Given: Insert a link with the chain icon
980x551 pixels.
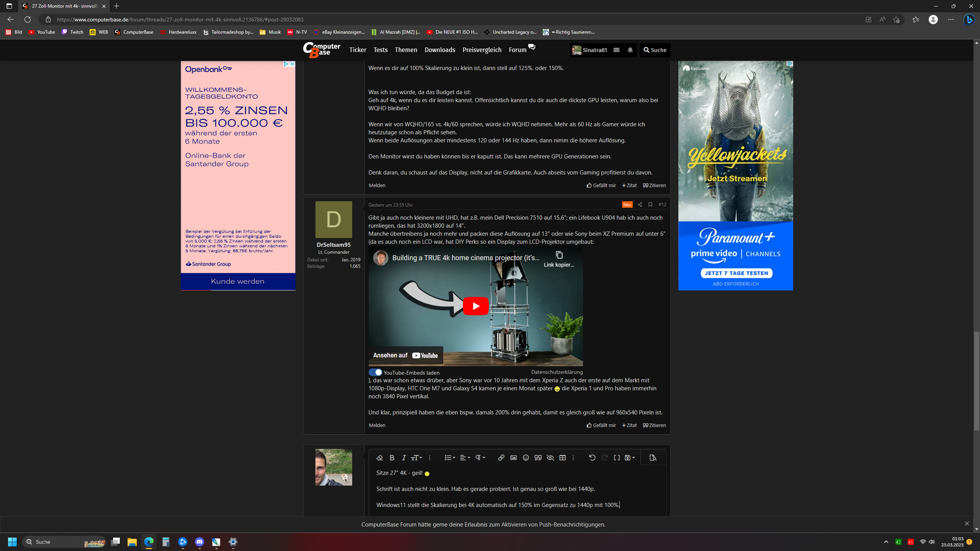Looking at the screenshot, I should coord(501,458).
